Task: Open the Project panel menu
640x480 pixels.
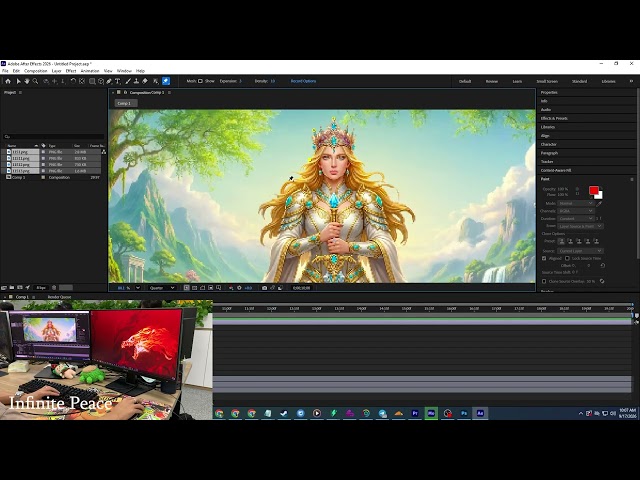Action: pyautogui.click(x=20, y=93)
